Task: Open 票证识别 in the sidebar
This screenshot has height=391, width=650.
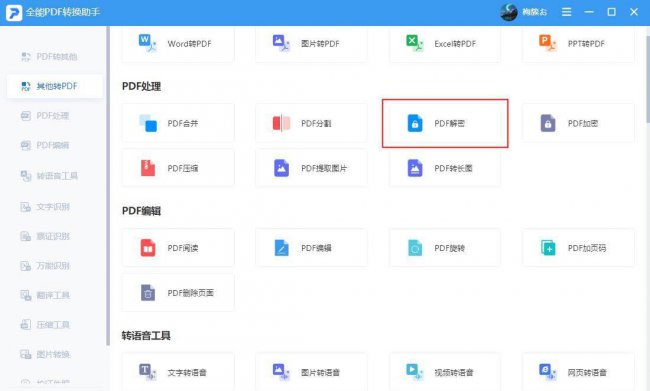Action: (55, 236)
